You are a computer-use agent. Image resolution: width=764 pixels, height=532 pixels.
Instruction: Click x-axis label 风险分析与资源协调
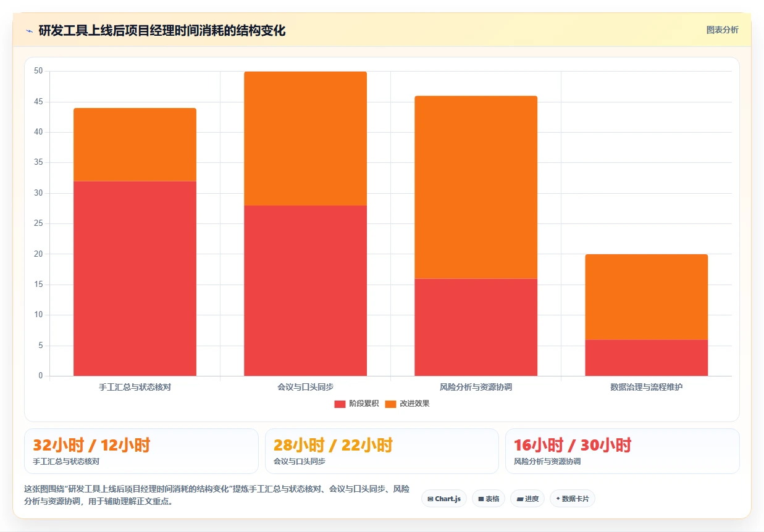pyautogui.click(x=476, y=387)
